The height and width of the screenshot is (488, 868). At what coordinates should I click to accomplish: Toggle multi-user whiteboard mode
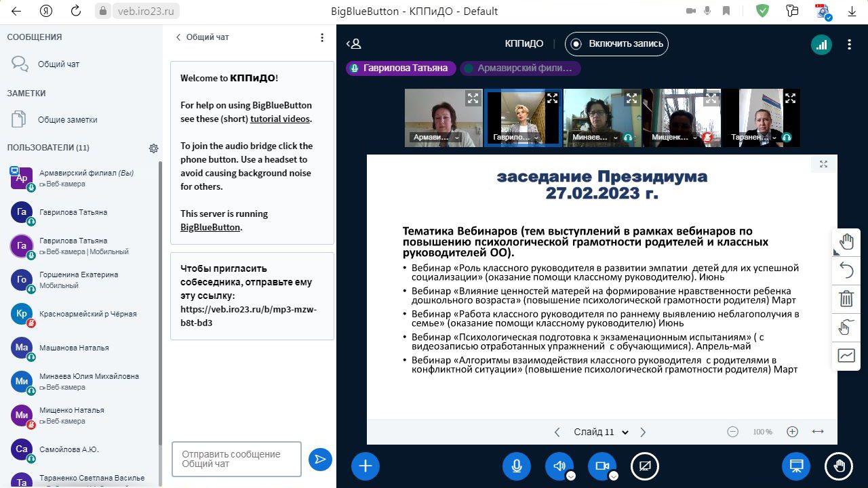click(x=846, y=356)
